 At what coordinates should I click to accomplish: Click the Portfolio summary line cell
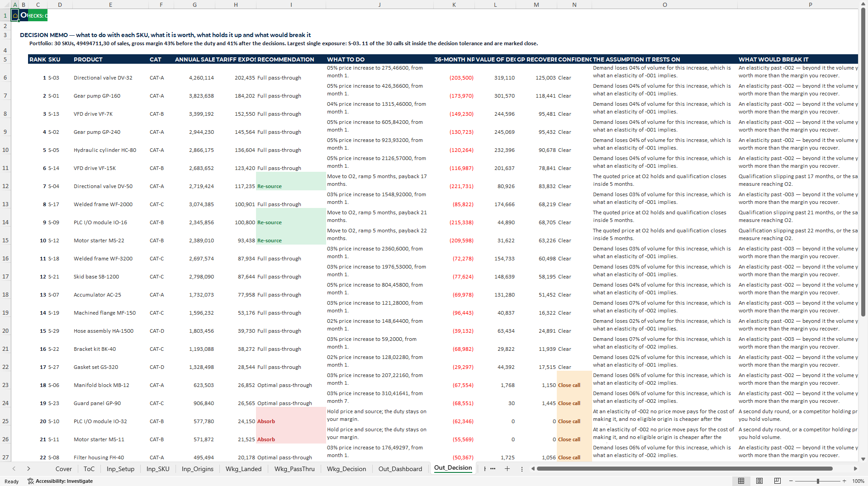pos(284,43)
